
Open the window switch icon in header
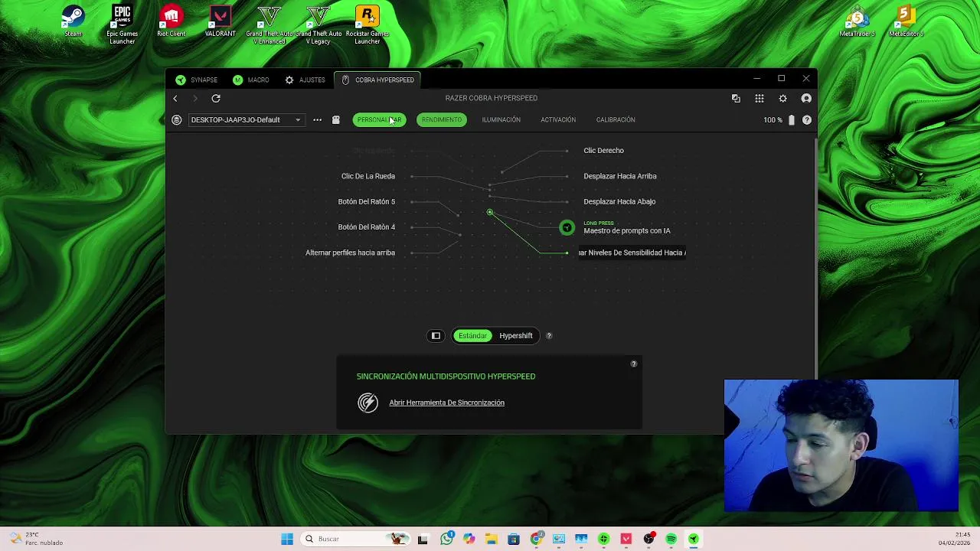(x=736, y=98)
